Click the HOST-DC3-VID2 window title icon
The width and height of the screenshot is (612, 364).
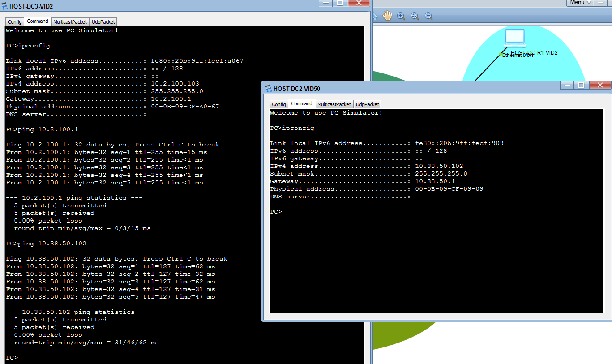point(4,6)
